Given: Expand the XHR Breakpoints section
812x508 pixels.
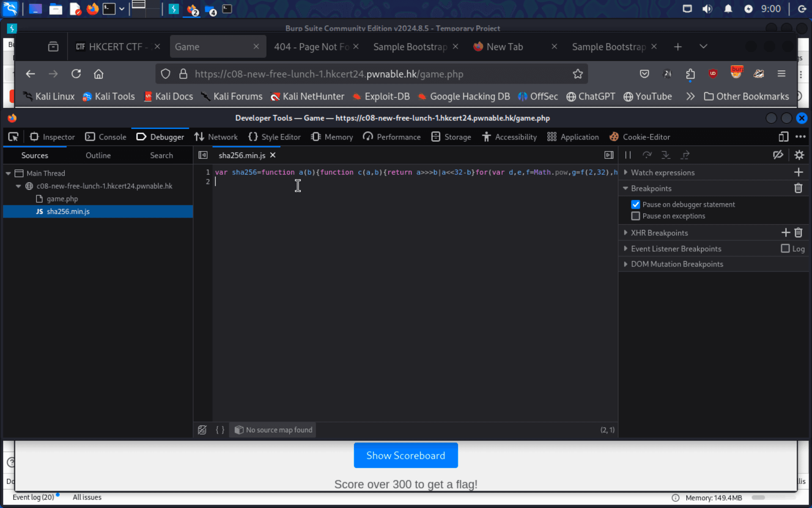Looking at the screenshot, I should 626,232.
